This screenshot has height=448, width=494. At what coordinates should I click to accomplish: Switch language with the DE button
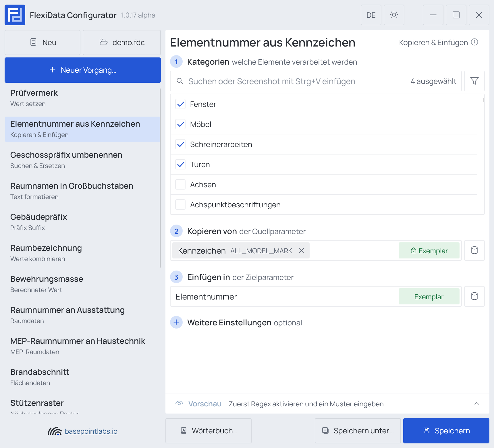(371, 15)
